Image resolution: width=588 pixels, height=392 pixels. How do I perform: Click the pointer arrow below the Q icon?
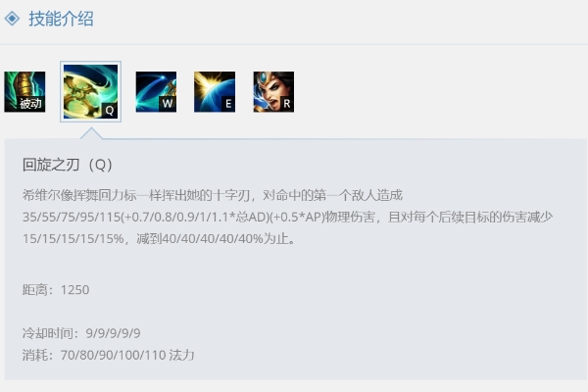tap(91, 133)
